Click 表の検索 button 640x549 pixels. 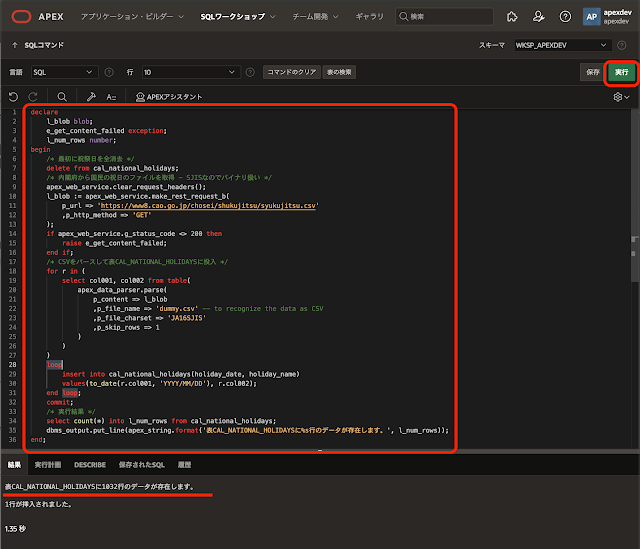tap(339, 72)
